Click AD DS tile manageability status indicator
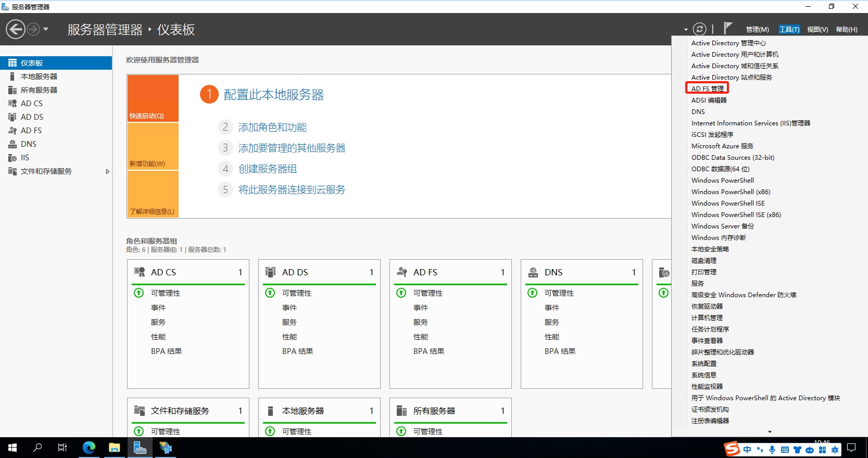 click(x=270, y=293)
